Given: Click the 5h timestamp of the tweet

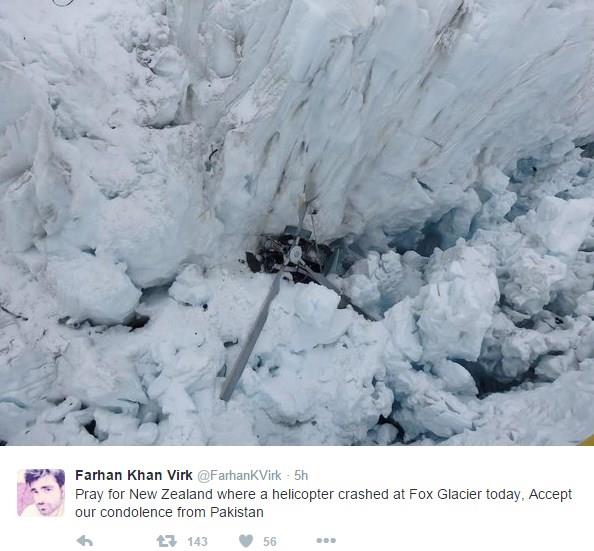Looking at the screenshot, I should [x=301, y=475].
